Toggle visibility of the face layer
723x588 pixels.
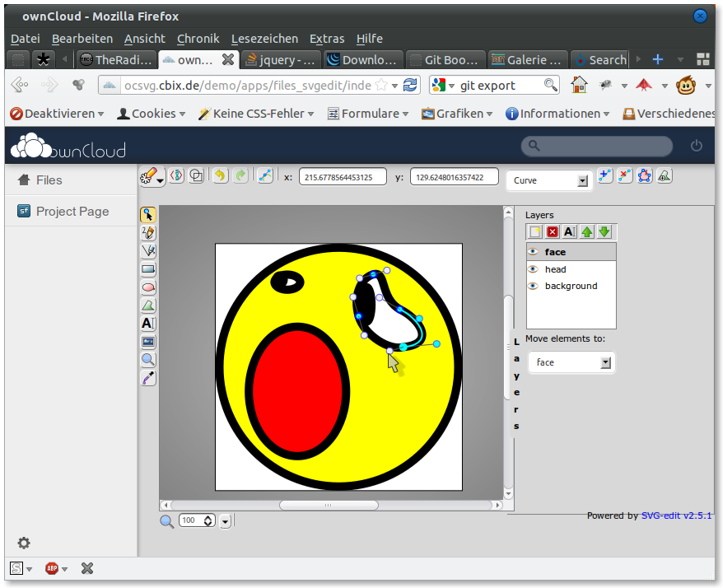click(x=532, y=251)
